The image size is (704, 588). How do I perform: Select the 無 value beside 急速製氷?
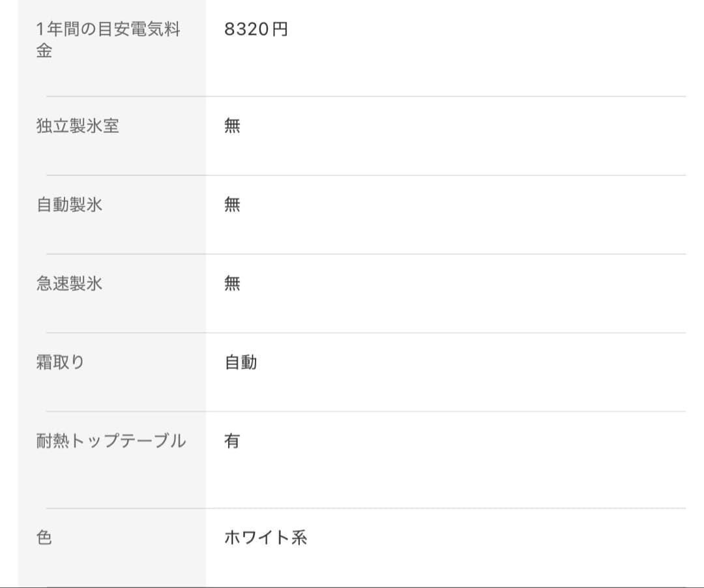click(x=232, y=284)
